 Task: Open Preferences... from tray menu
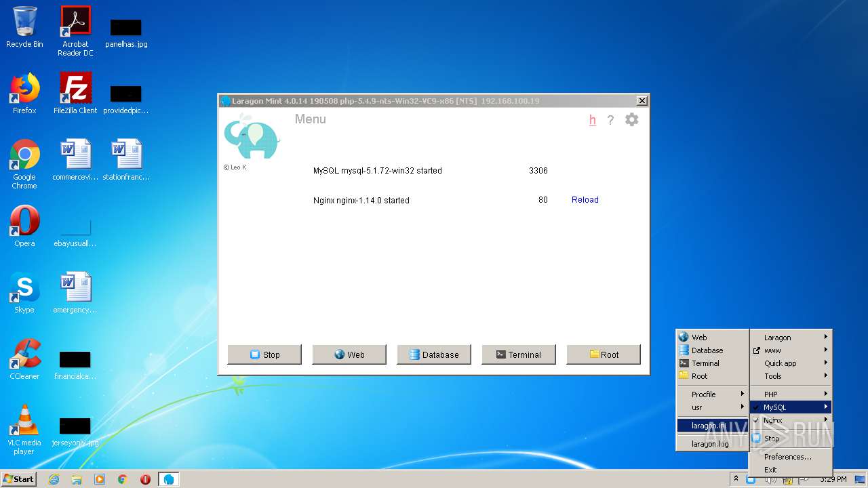pyautogui.click(x=791, y=457)
